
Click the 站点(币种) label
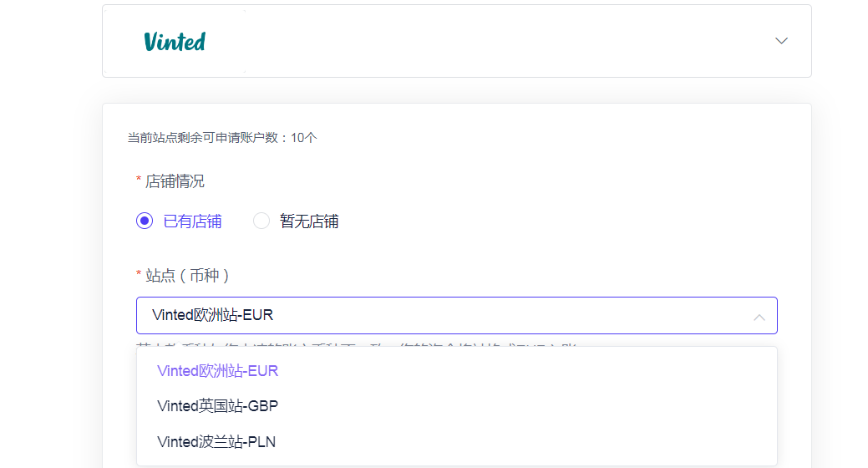pyautogui.click(x=187, y=275)
